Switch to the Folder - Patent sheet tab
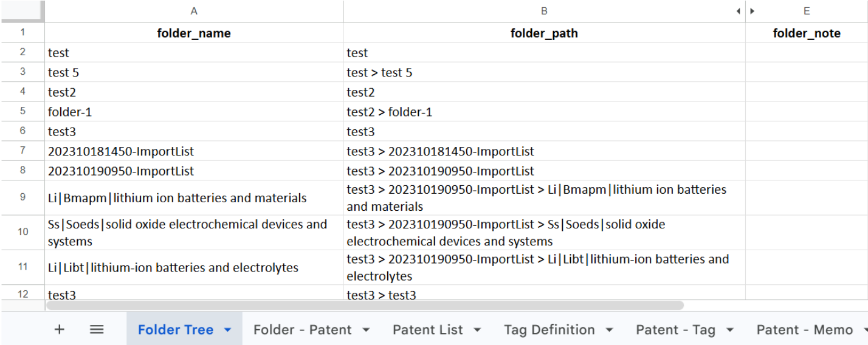 tap(302, 330)
